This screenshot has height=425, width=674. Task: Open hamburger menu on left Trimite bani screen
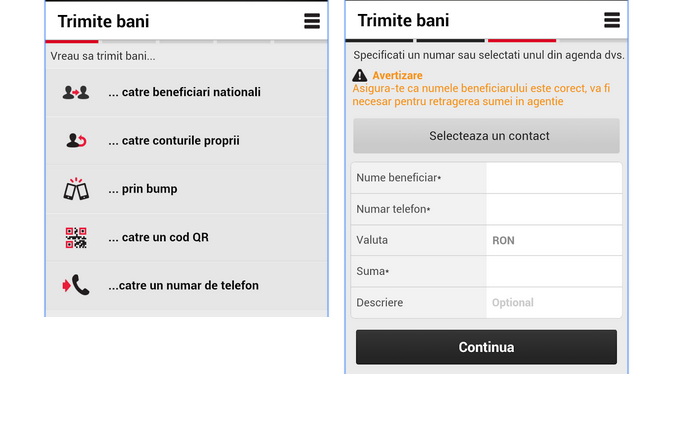pyautogui.click(x=312, y=21)
